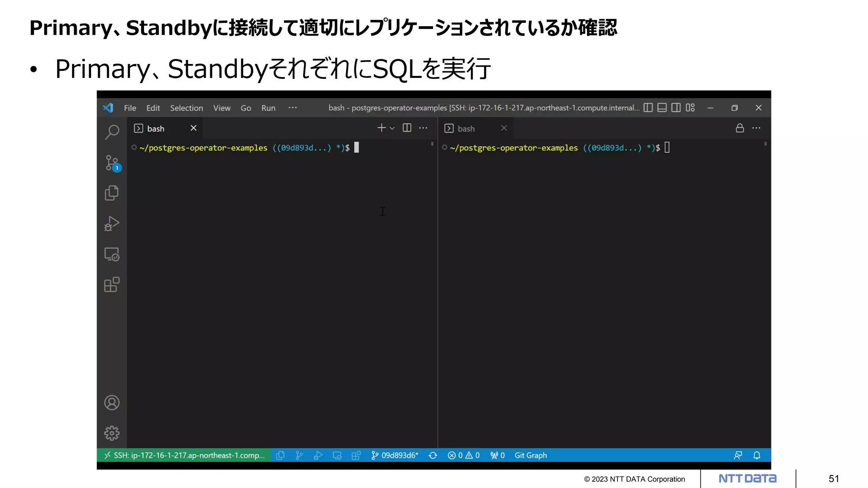Synchronize changes with the sync icon
Screen dimensions: 868x488
433,455
